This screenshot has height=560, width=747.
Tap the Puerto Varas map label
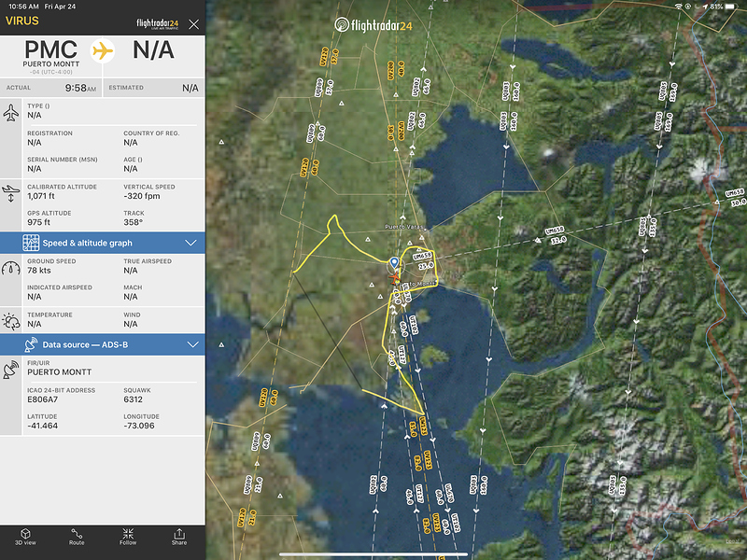[x=403, y=227]
